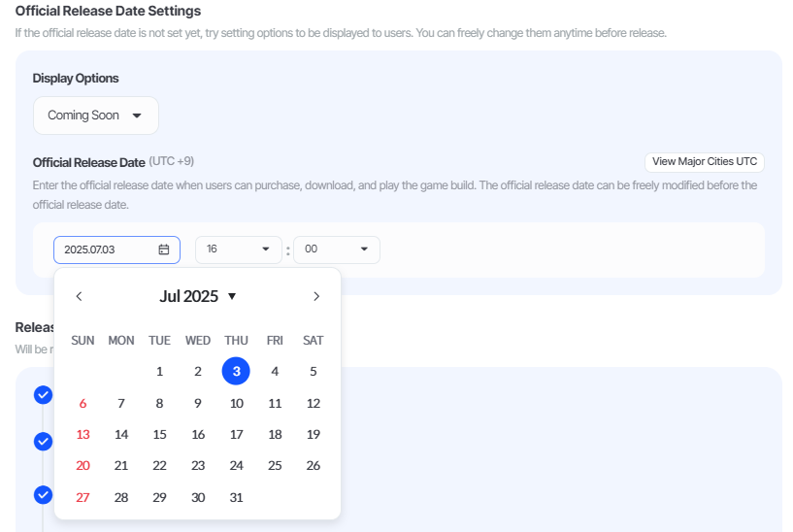Click the 2025.07.03 date input field
Viewport: 793px width, 532px height.
(116, 249)
